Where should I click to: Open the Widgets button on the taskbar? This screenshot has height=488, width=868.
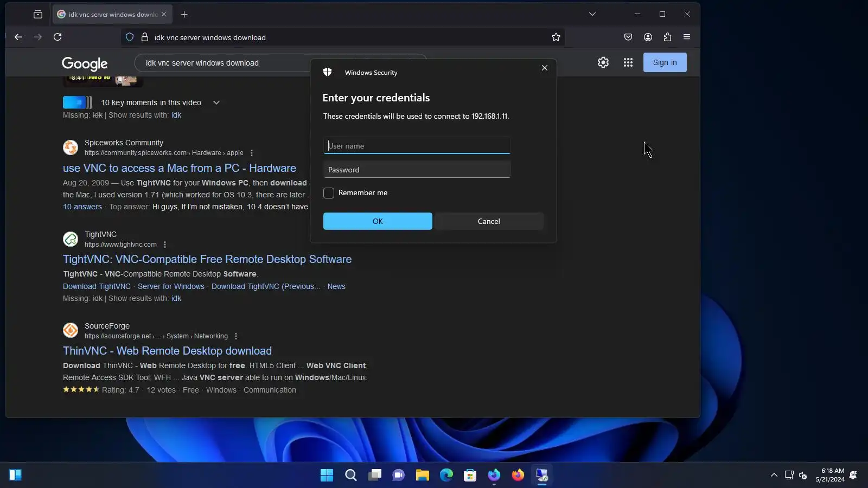coord(15,476)
